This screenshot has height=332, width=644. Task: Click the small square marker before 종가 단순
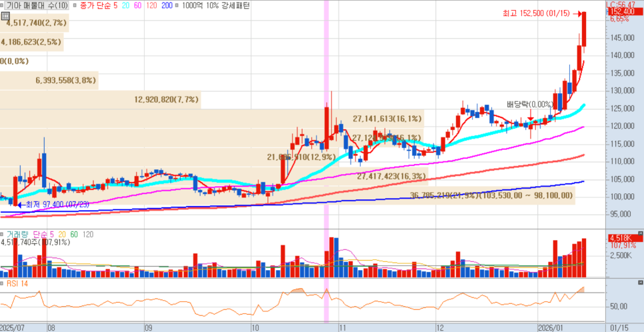[75, 5]
